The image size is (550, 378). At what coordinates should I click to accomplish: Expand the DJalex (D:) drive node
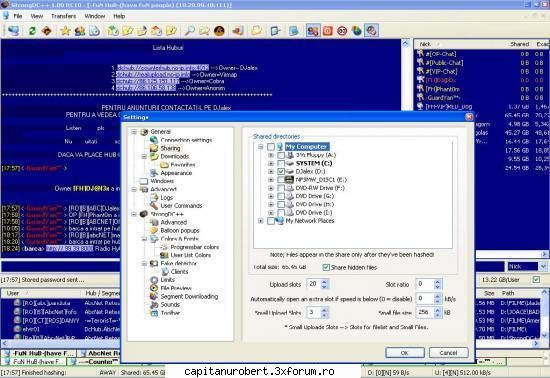click(271, 171)
